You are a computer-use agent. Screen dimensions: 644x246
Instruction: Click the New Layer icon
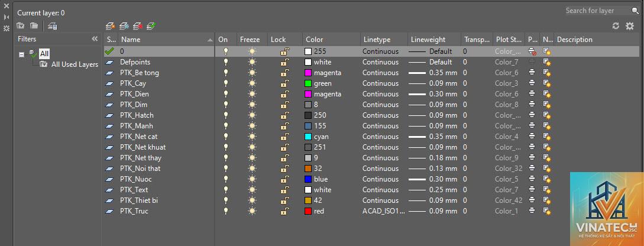coord(110,26)
